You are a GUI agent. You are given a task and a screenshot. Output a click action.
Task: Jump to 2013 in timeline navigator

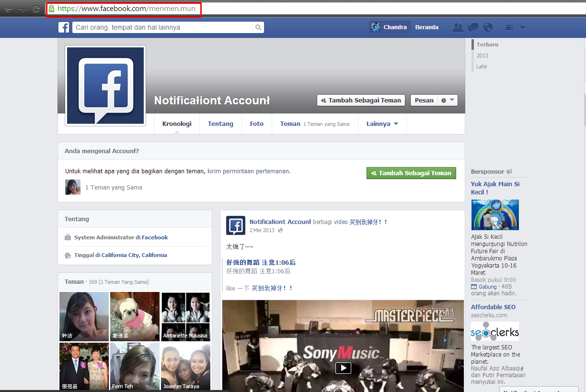482,56
